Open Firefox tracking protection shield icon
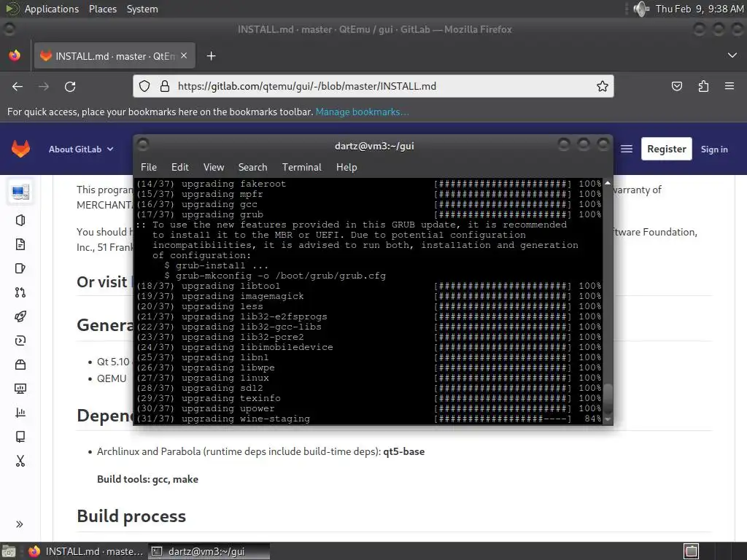This screenshot has width=747, height=560. tap(144, 86)
